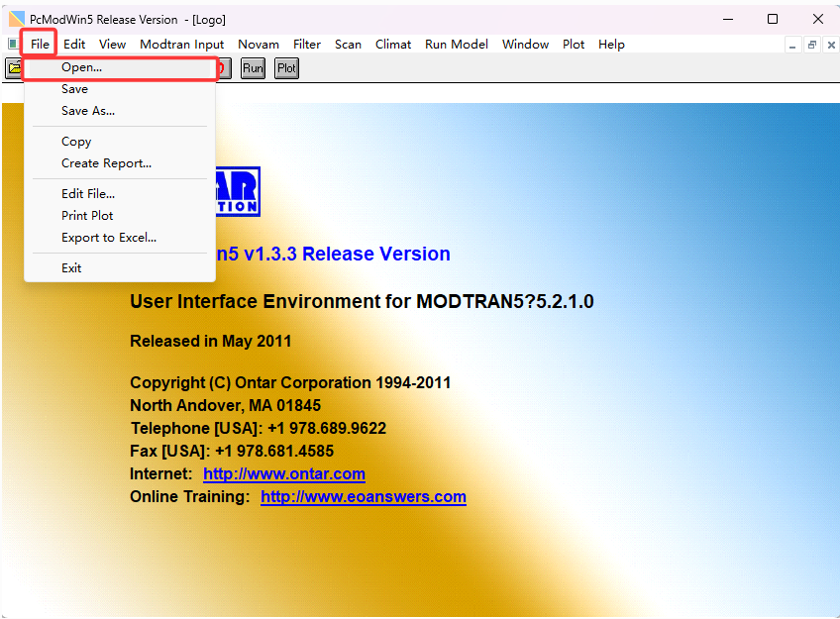840x619 pixels.
Task: Open the Help menu
Action: click(611, 45)
